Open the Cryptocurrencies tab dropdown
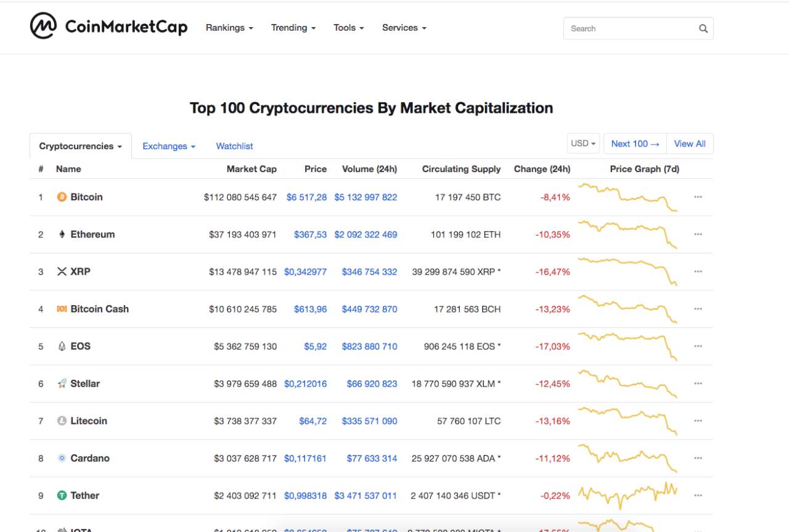The image size is (789, 532). tap(81, 146)
